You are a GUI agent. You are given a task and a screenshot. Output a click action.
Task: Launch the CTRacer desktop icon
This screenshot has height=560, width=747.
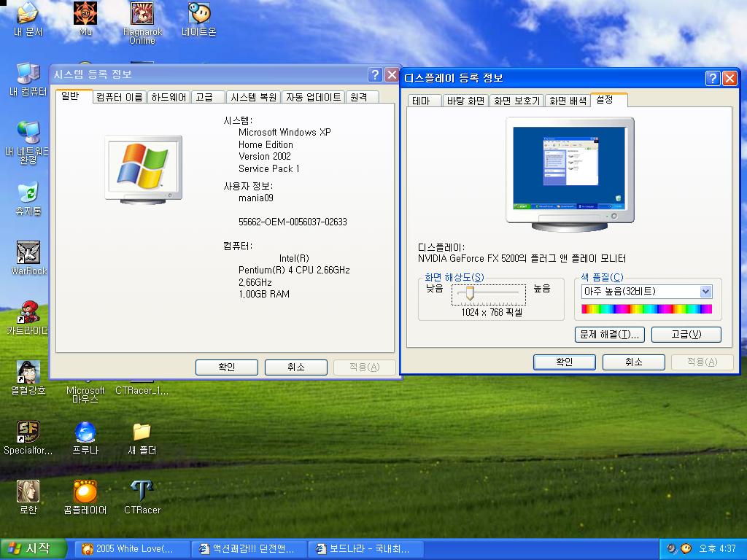click(x=142, y=497)
